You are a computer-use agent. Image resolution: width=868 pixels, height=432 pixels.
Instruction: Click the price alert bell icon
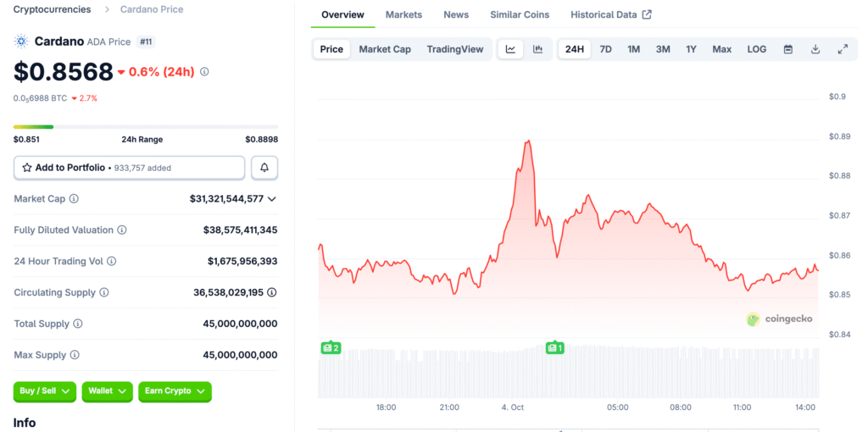264,168
